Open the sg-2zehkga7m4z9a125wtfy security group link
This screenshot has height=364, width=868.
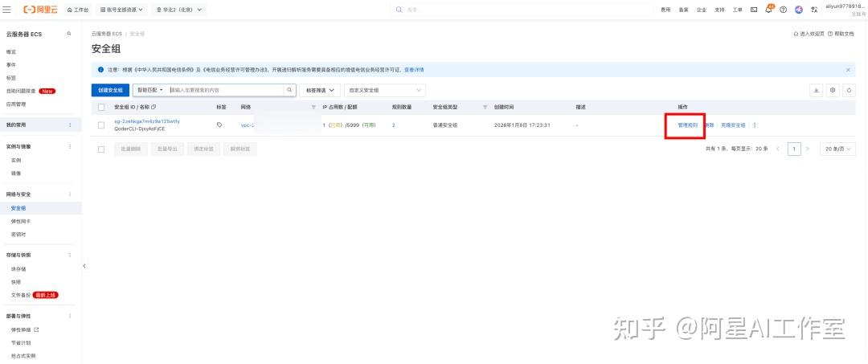coord(147,121)
